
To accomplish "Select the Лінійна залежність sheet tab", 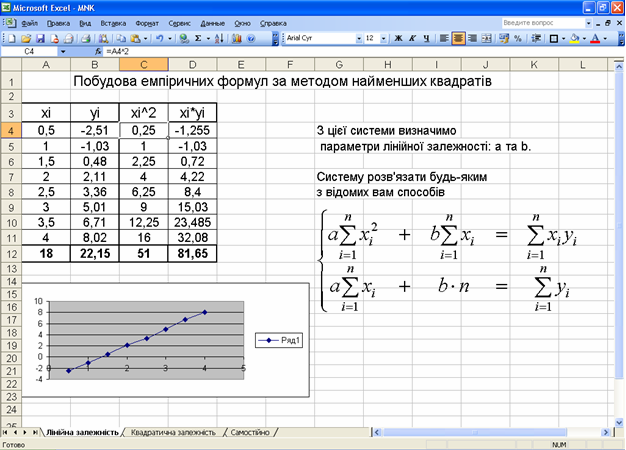I will click(x=82, y=432).
